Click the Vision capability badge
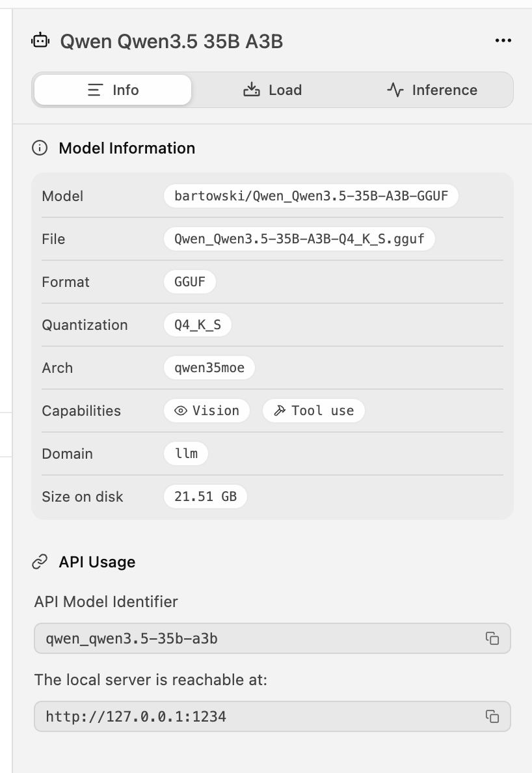This screenshot has height=773, width=532. point(207,411)
